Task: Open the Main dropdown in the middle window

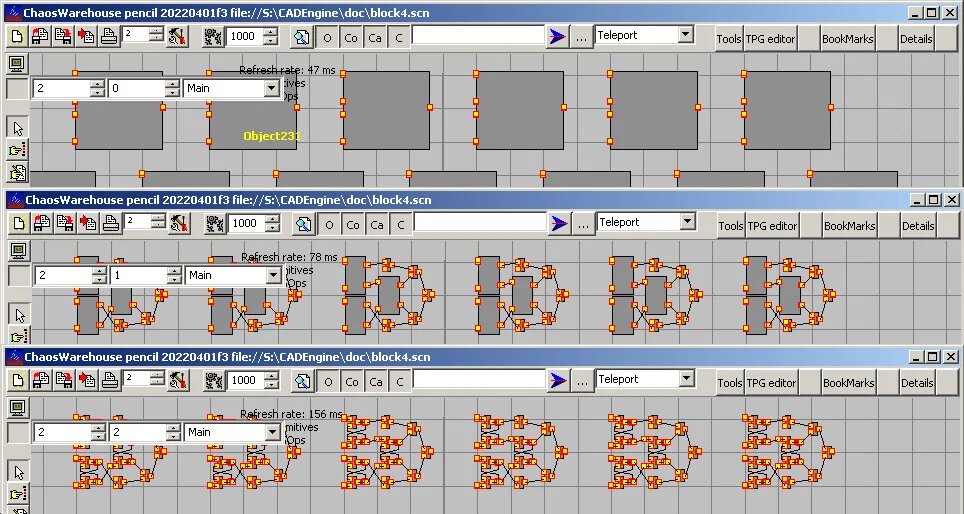Action: click(273, 275)
